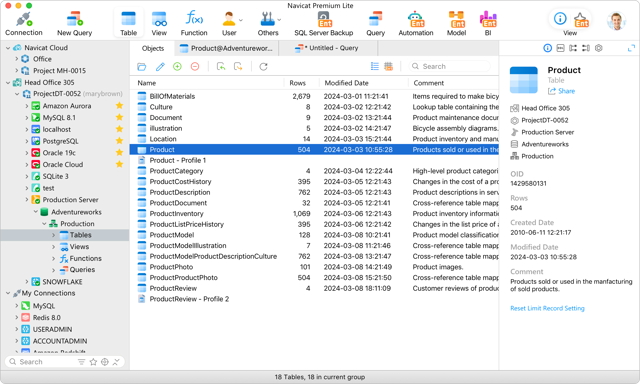
Task: Click the export wizard icon
Action: tap(238, 67)
